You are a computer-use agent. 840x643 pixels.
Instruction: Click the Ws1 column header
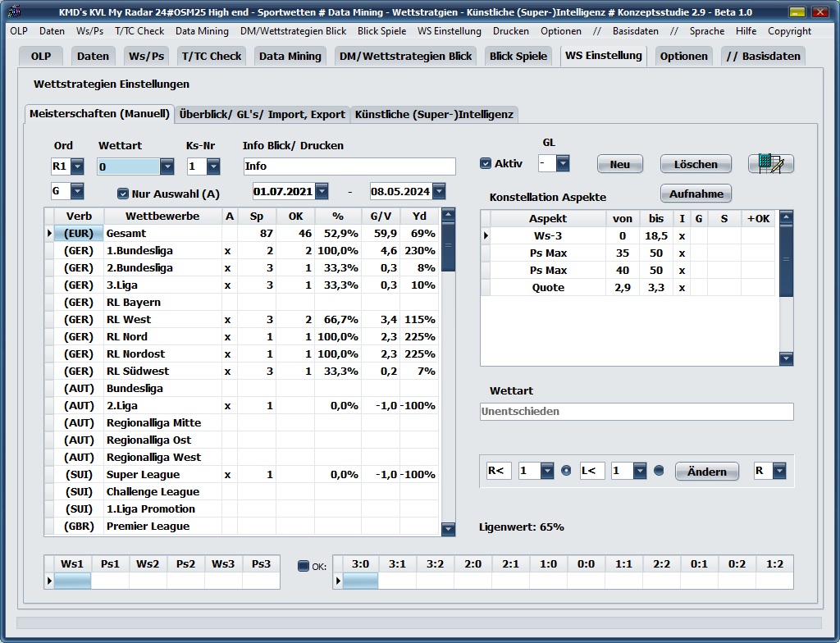[72, 564]
